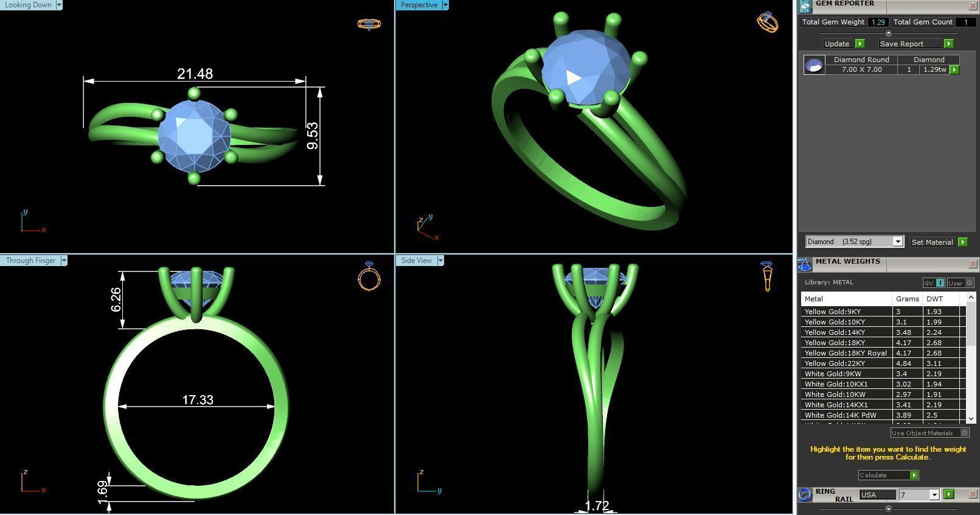Click the Metal column header
This screenshot has width=980, height=515.
846,299
